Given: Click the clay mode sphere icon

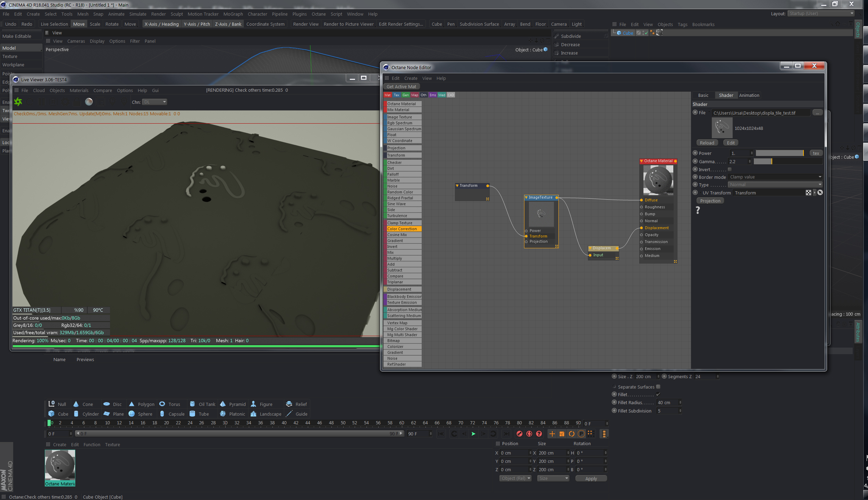Looking at the screenshot, I should click(89, 102).
